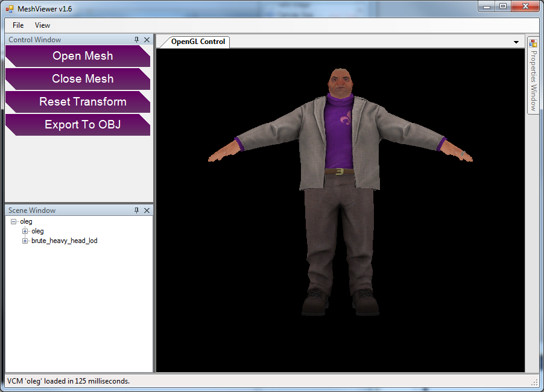Click the status bar resize grip

pyautogui.click(x=534, y=382)
